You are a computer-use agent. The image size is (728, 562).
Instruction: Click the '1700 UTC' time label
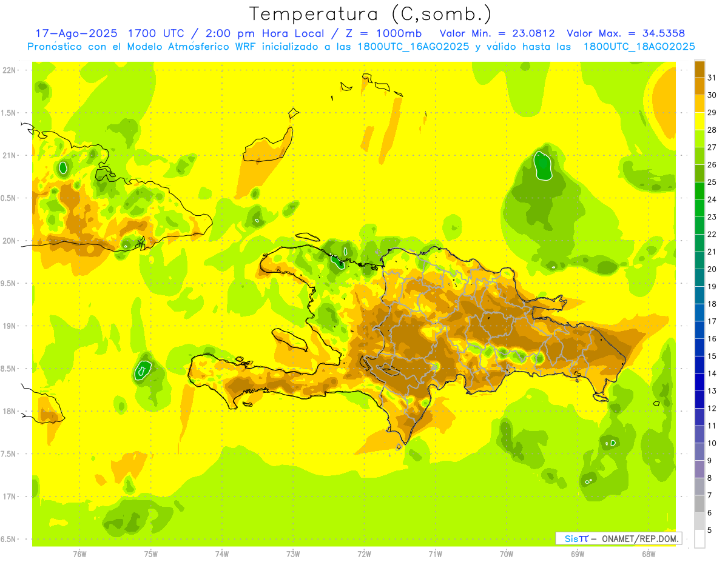[x=157, y=33]
